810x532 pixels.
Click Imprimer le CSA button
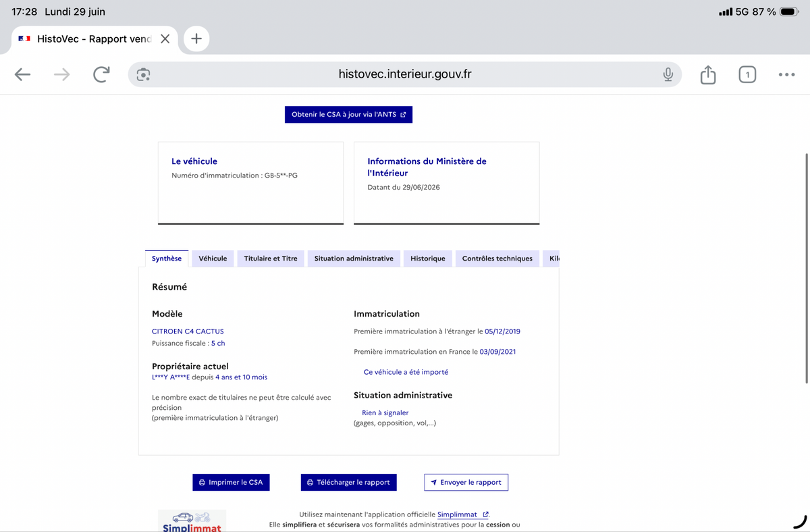231,482
